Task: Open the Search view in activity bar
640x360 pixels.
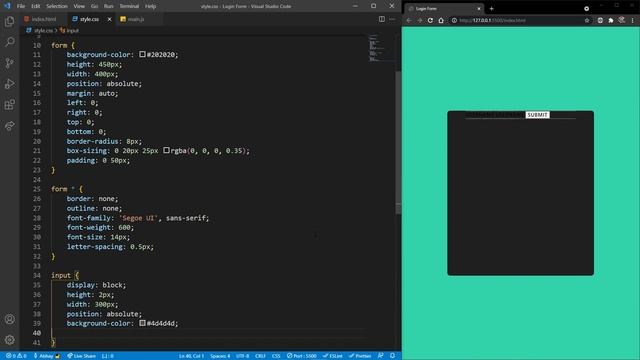Action: point(9,42)
